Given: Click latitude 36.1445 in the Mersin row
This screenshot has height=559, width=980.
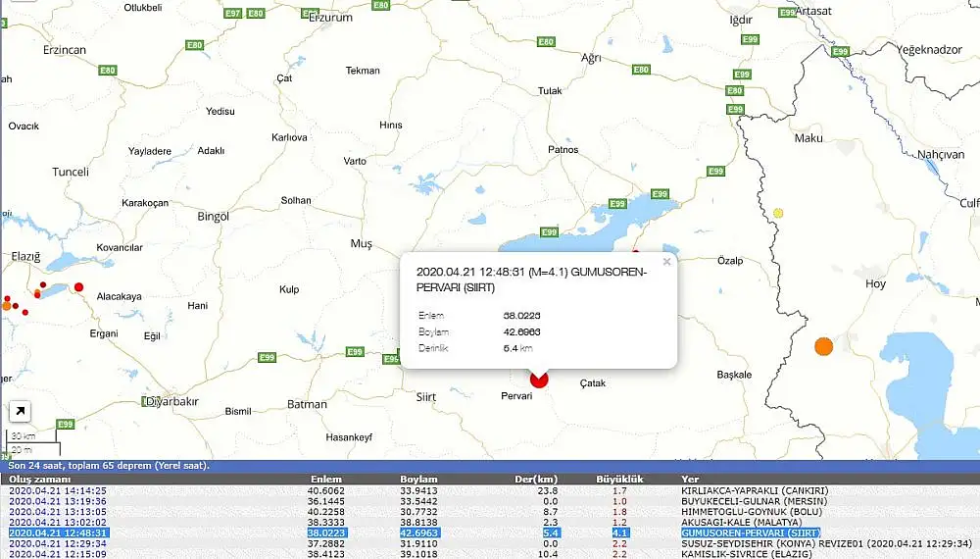Looking at the screenshot, I should pos(325,501).
